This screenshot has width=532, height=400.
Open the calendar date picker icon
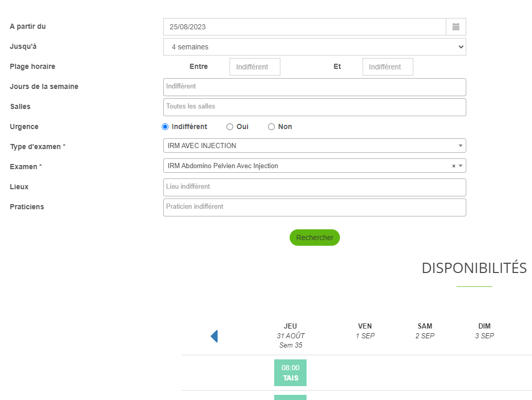point(455,27)
